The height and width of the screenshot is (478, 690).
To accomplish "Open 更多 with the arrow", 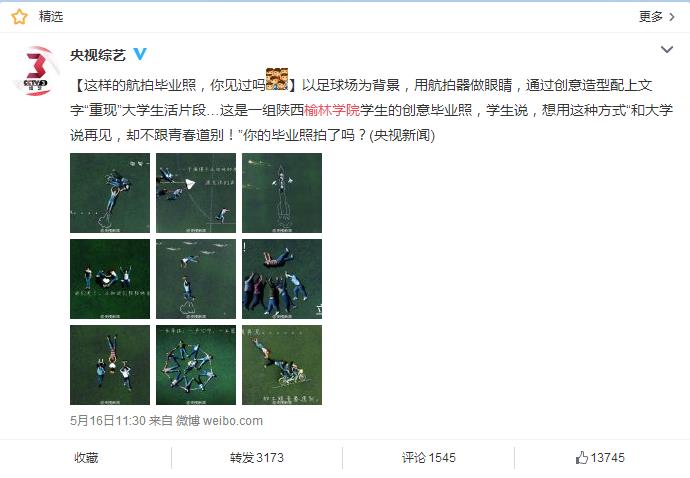I will click(657, 17).
